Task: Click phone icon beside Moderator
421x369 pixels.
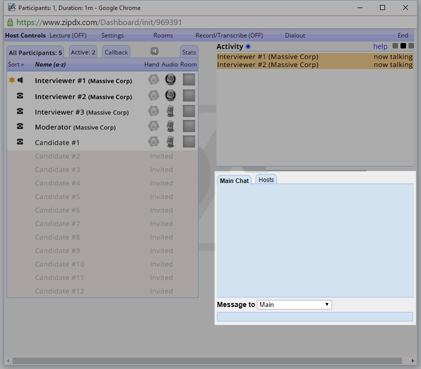Action: (x=20, y=126)
